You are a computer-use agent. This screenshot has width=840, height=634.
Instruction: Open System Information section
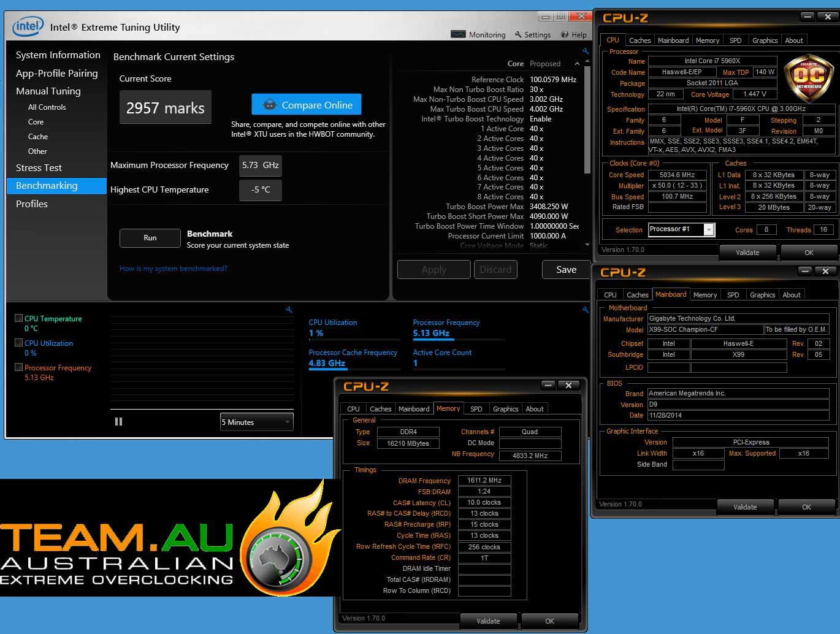pyautogui.click(x=58, y=55)
